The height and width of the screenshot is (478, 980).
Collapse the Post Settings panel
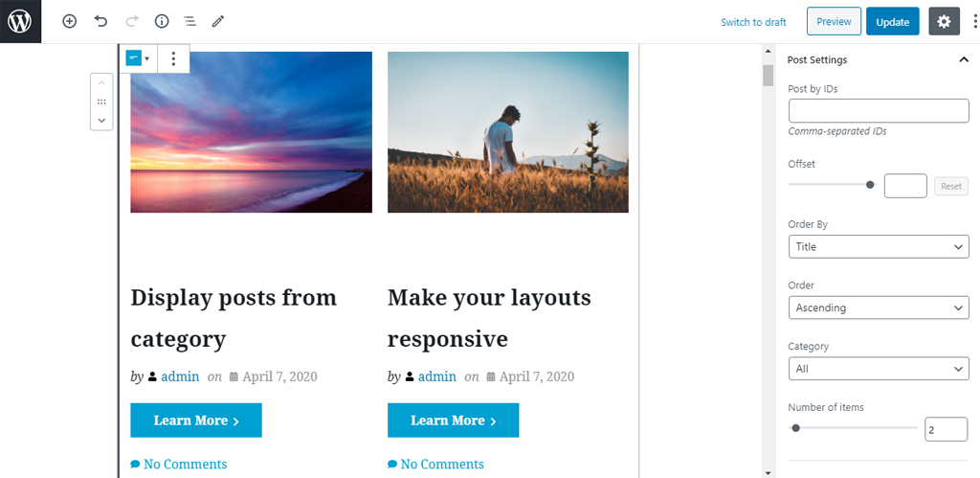[x=964, y=60]
